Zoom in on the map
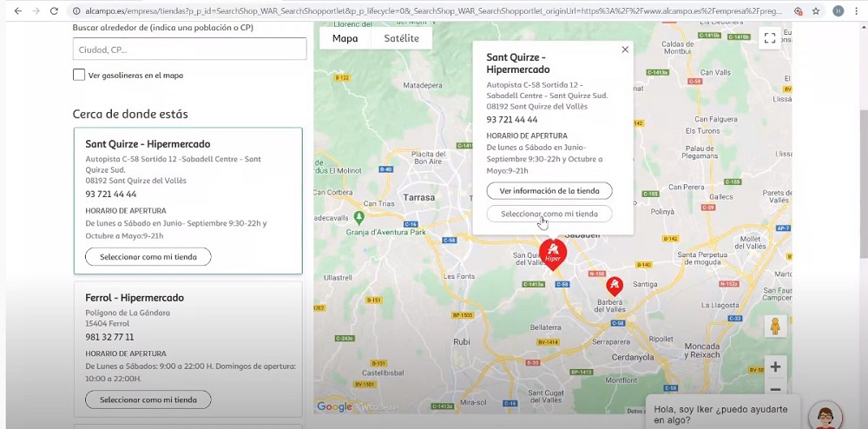 coord(775,367)
